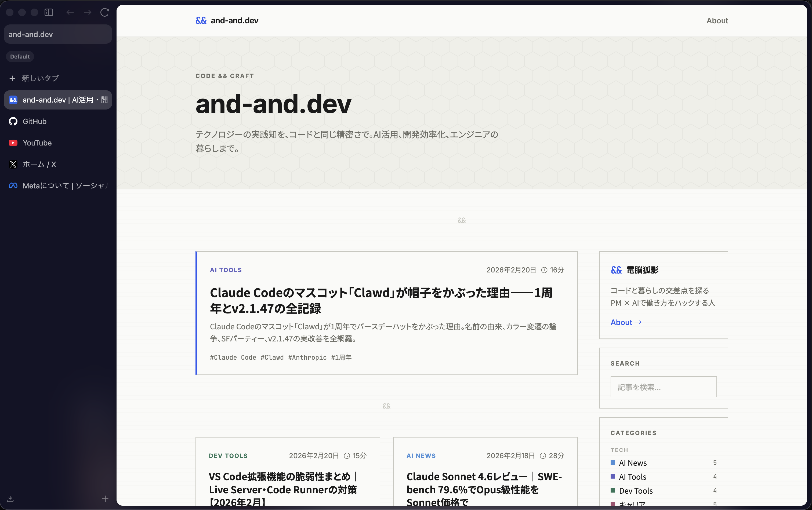Viewport: 812px width, 510px height.
Task: Click the back navigation arrow
Action: (x=70, y=12)
